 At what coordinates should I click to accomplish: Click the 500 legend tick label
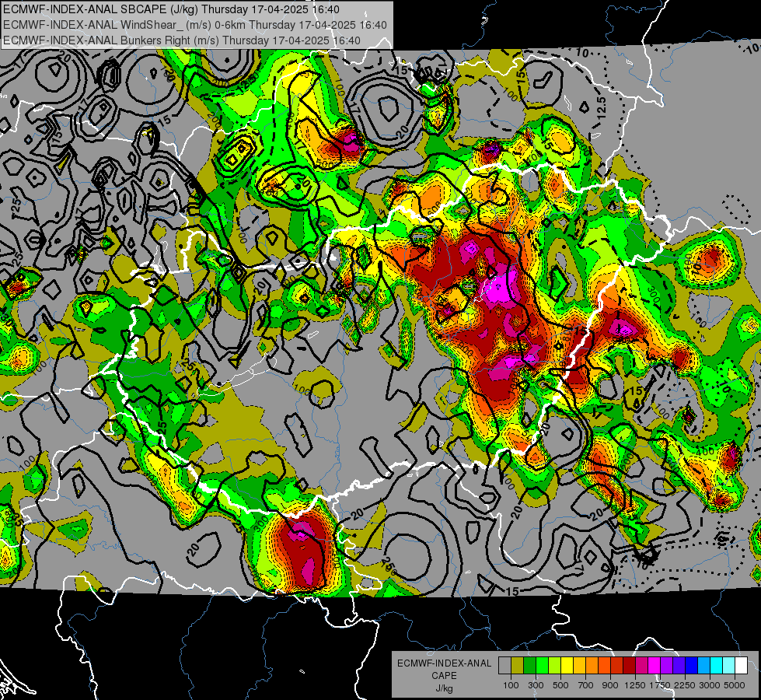pyautogui.click(x=560, y=685)
